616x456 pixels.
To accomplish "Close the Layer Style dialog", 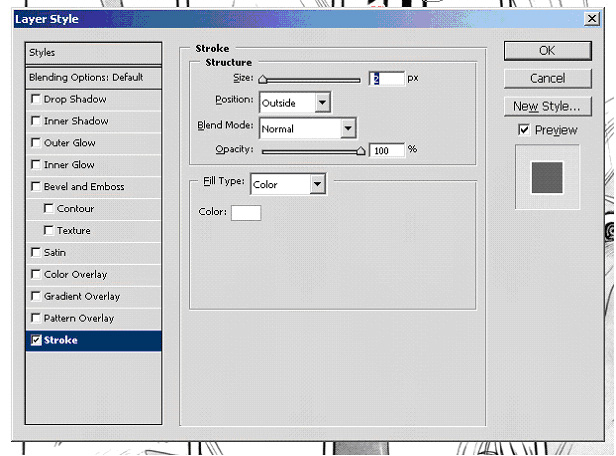I will click(592, 18).
